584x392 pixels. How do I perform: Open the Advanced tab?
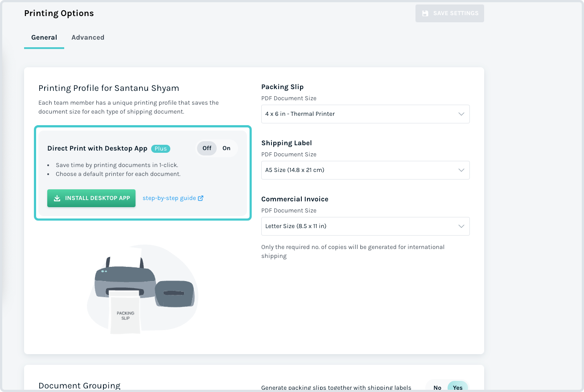88,37
